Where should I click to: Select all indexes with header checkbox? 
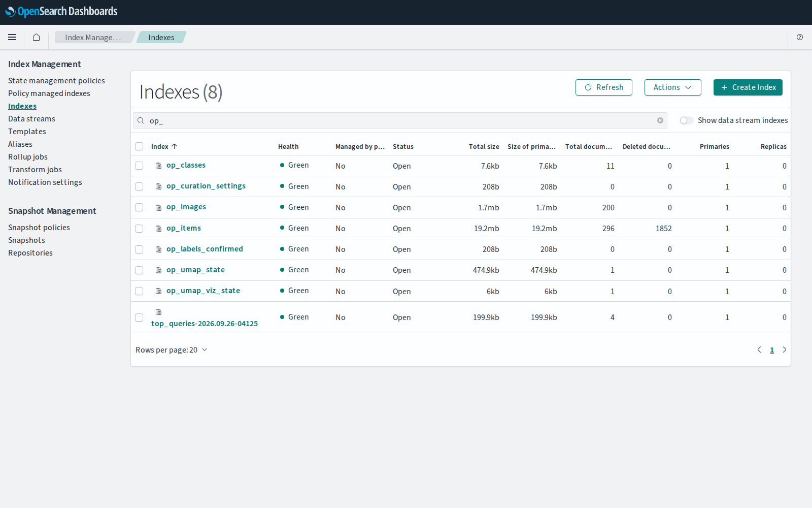click(139, 146)
